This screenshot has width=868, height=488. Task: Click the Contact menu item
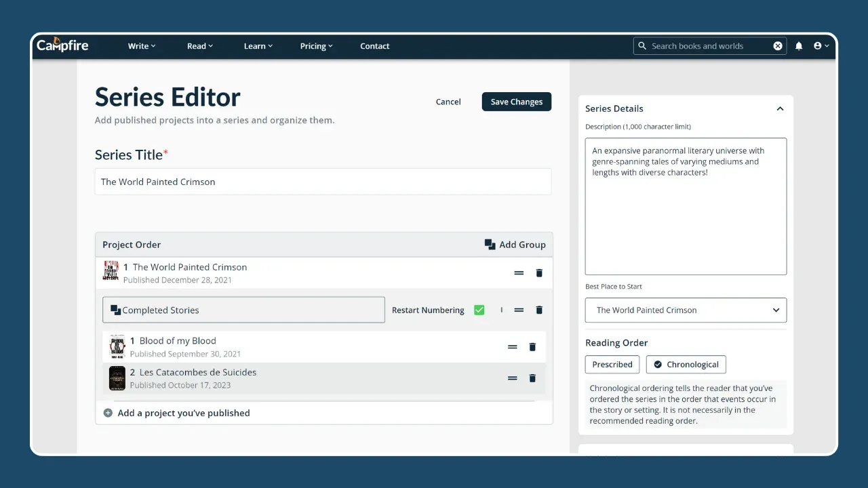pyautogui.click(x=375, y=45)
